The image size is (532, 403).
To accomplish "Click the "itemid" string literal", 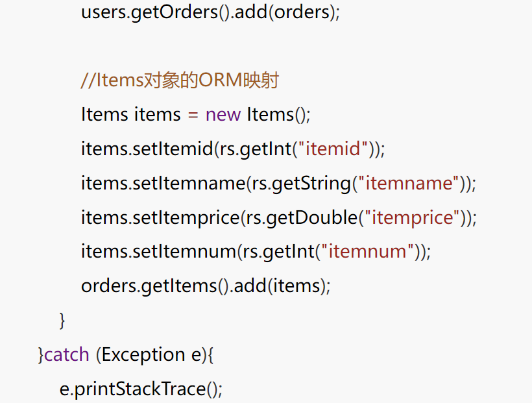I will (333, 149).
